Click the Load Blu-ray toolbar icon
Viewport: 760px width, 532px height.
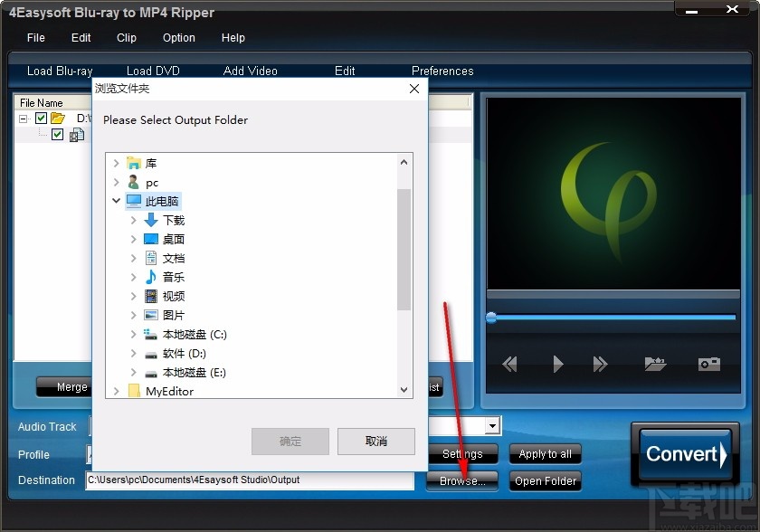(x=60, y=71)
